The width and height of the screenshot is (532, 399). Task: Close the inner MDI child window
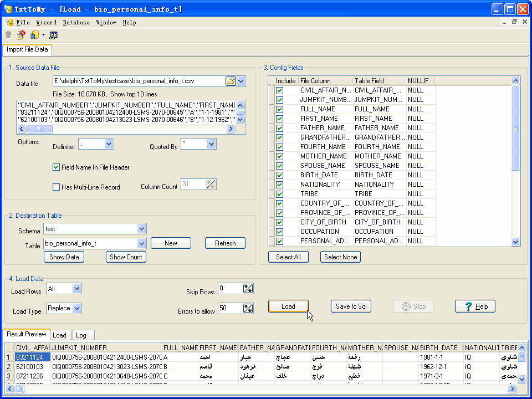[525, 22]
